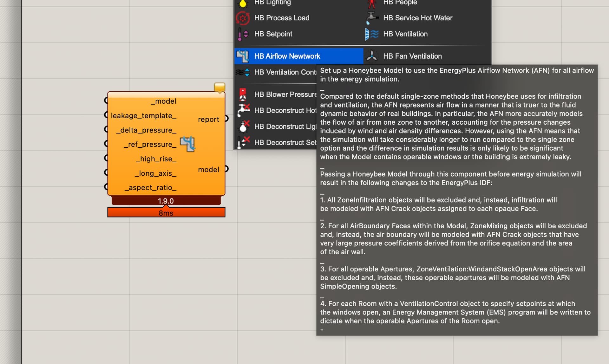
Task: Click the _high_rise_ input parameter
Action: pos(156,159)
